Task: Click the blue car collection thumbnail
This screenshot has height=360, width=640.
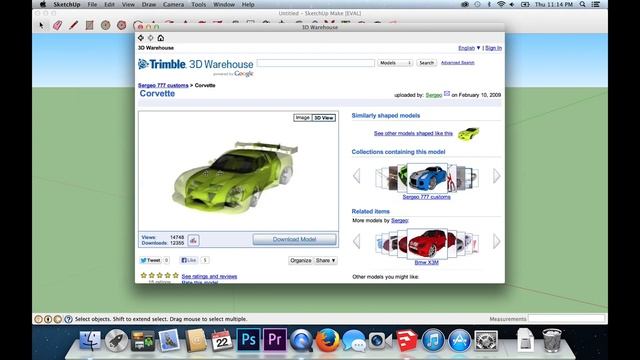Action: pos(427,178)
